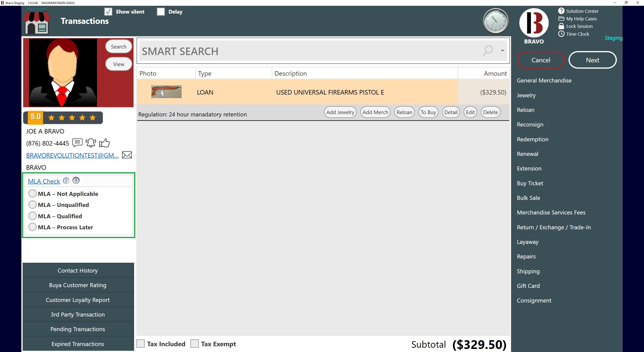
Task: Open Gift Card option
Action: (528, 286)
